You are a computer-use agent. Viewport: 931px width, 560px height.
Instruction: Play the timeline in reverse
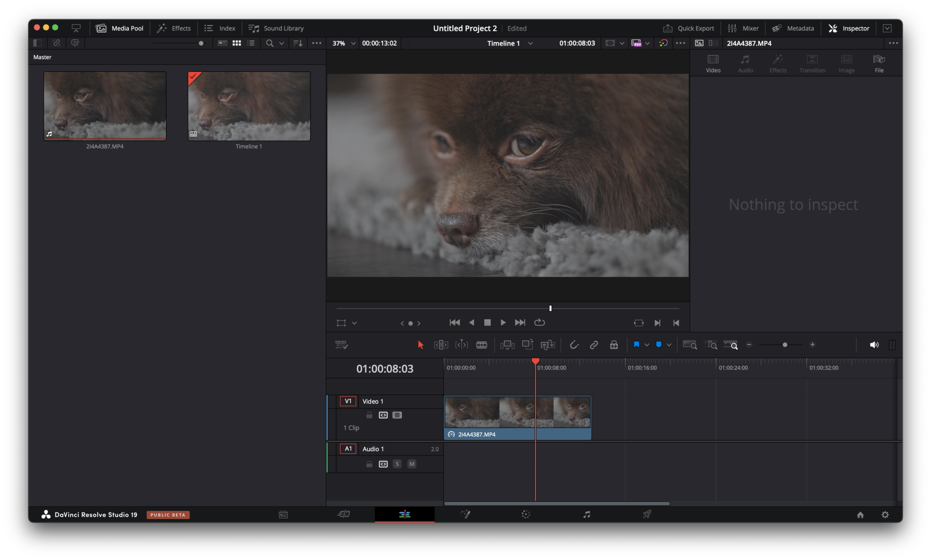(x=471, y=322)
